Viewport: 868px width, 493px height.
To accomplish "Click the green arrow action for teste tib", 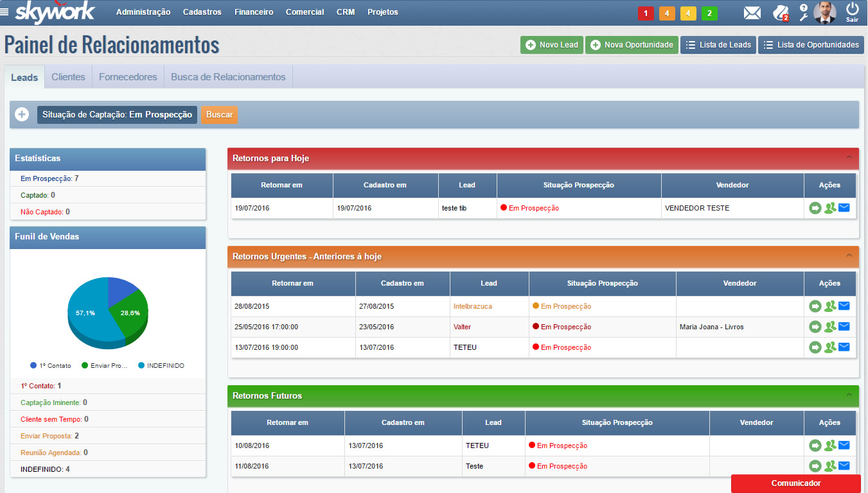I will [815, 208].
